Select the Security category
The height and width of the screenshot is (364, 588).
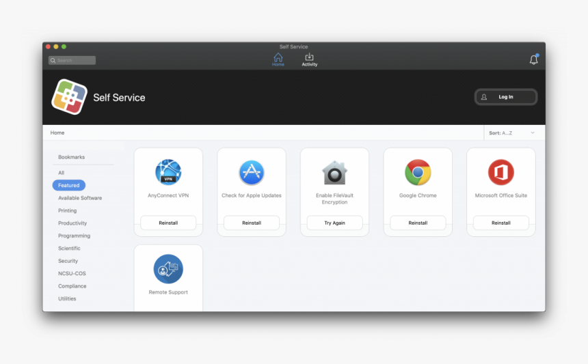click(x=68, y=261)
